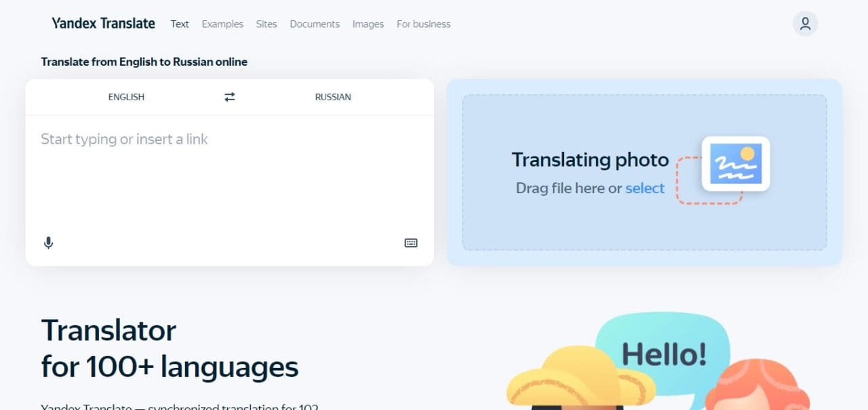Open the Sites tab
868x410 pixels.
[267, 24]
